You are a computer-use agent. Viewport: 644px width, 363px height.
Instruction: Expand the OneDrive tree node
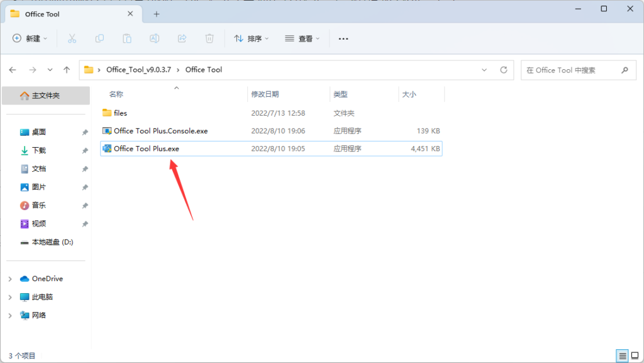[x=10, y=279]
